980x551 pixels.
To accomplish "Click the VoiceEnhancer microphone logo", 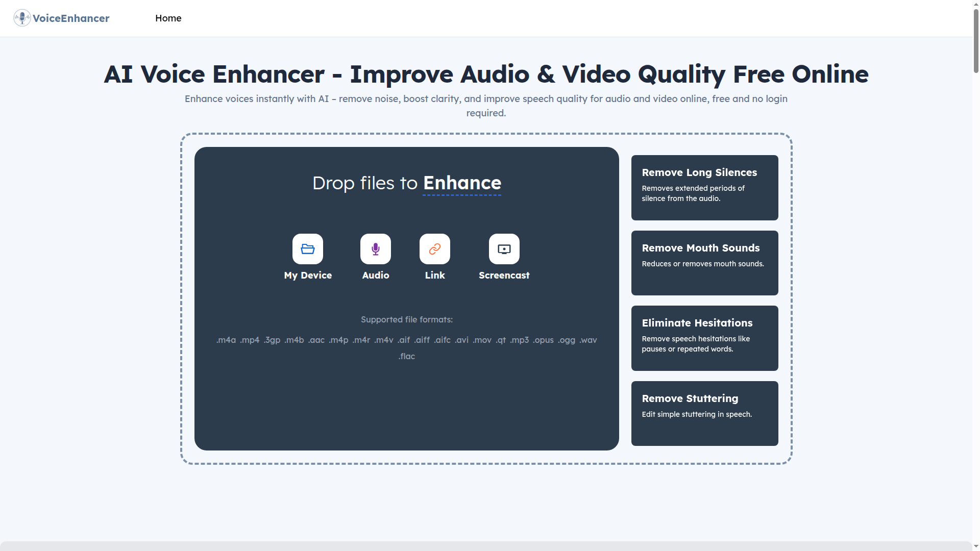I will coord(21,18).
